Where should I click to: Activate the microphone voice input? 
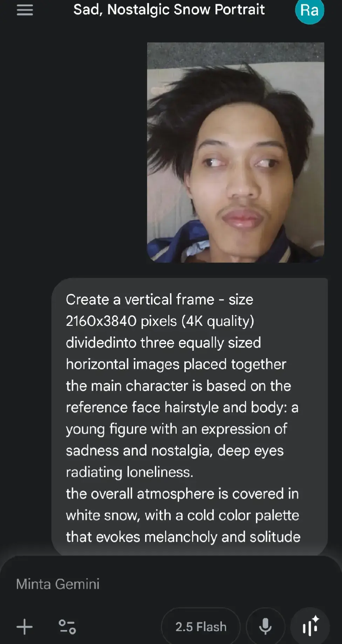tap(265, 626)
